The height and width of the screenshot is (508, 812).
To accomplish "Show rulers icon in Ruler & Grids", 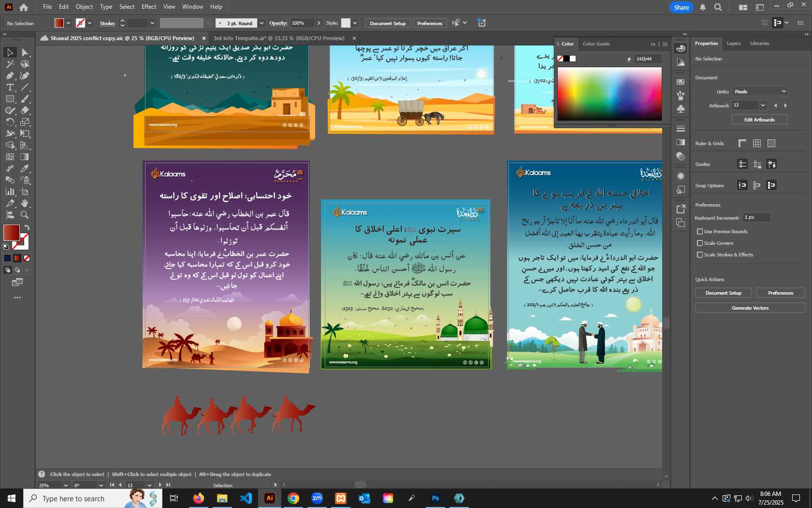I will click(742, 143).
